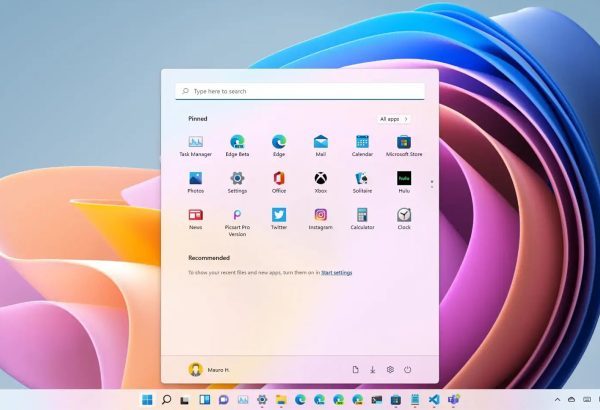Expand the All apps list
Image resolution: width=600 pixels, height=410 pixels.
click(394, 119)
